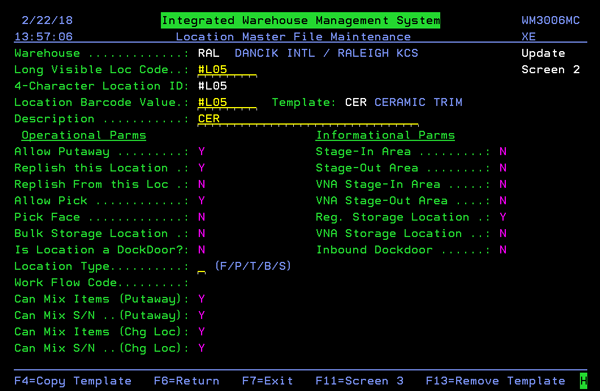Click F6=Return function key
This screenshot has width=600, height=391.
186,381
